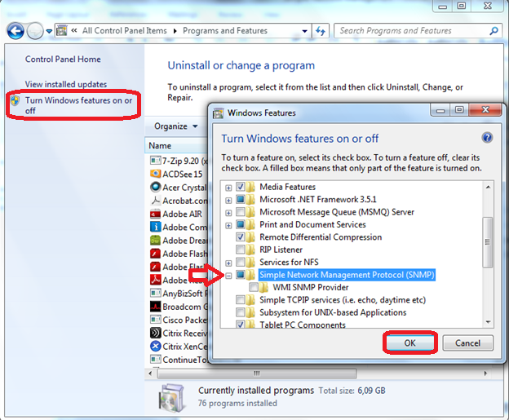Open View installed updates link
The image size is (509, 420).
pos(66,84)
